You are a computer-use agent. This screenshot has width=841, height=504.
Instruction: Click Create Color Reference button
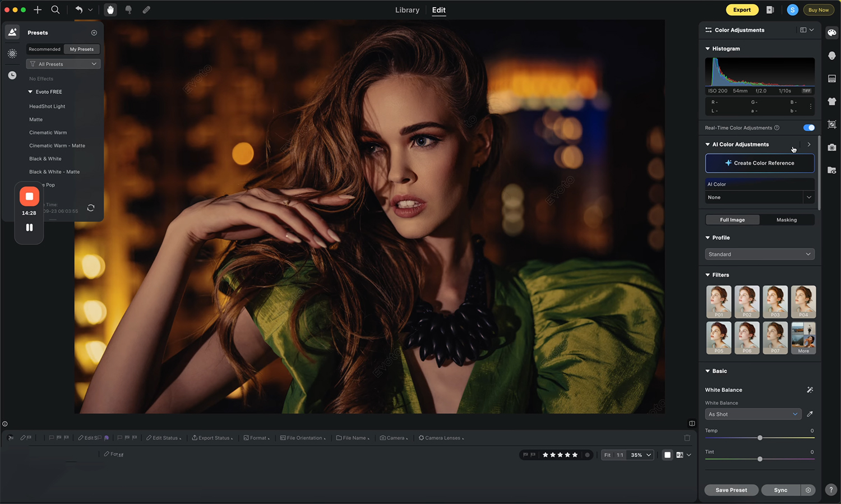759,163
